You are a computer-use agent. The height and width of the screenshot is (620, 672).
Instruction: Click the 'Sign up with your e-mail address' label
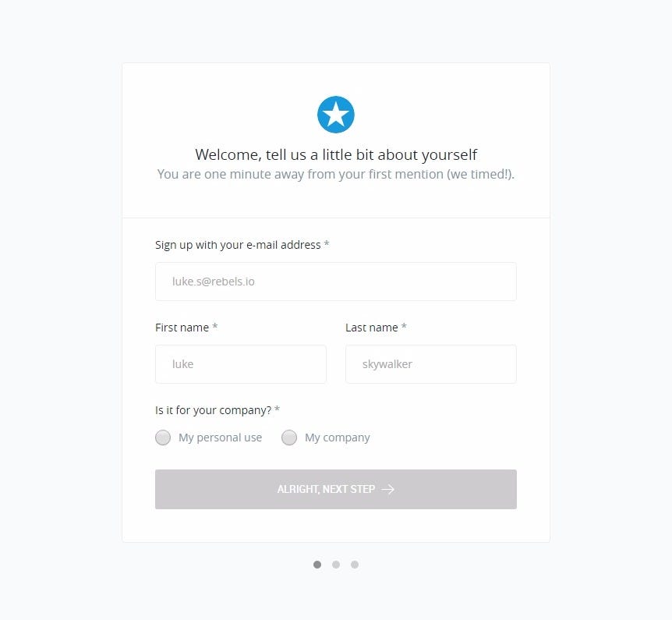click(238, 245)
